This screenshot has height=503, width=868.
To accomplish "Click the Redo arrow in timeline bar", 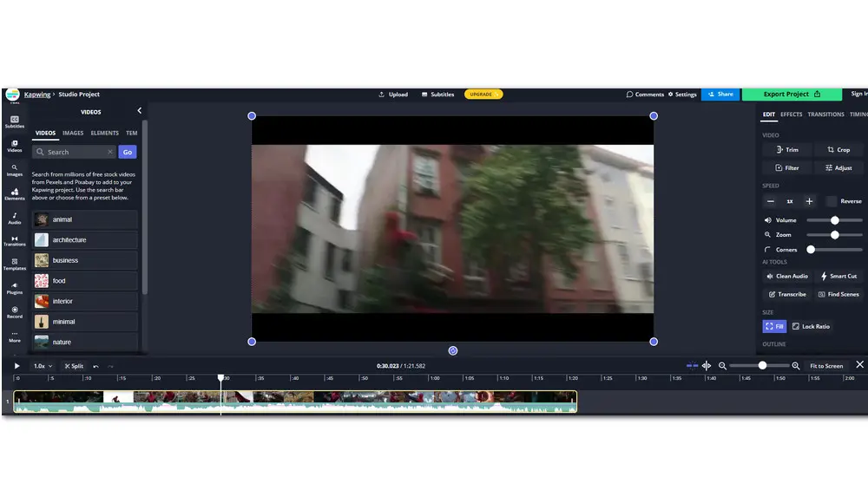I will point(110,366).
